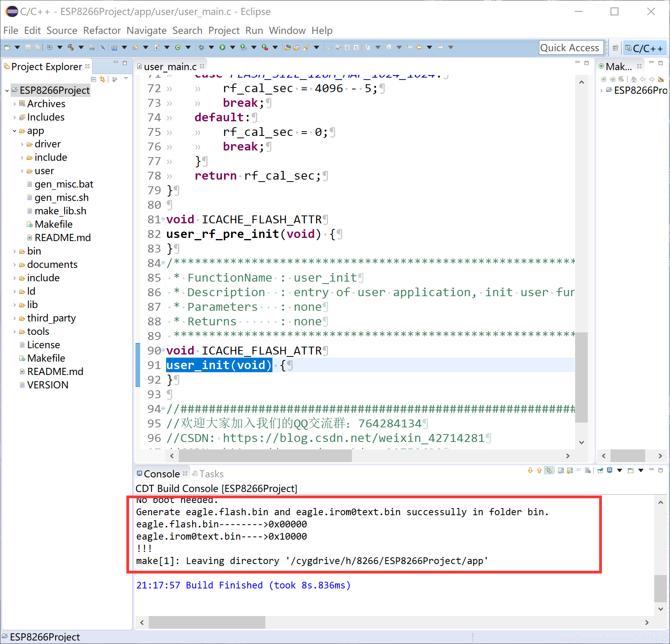The width and height of the screenshot is (670, 644).
Task: Click the Open Perspective icon
Action: [615, 48]
